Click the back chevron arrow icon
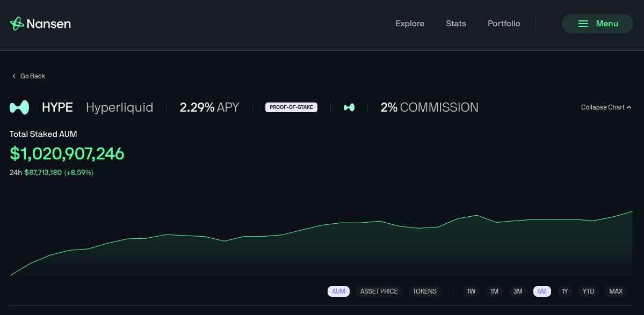 (x=14, y=76)
